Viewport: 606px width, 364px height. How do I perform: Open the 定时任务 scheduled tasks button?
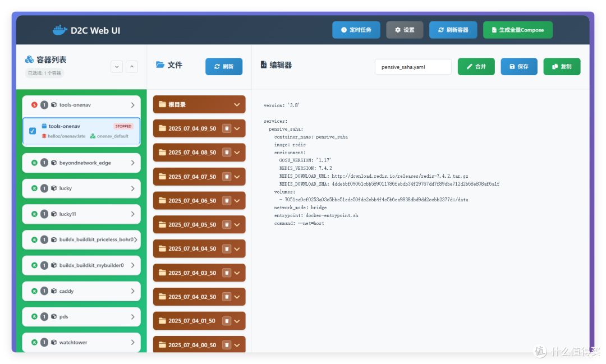click(356, 30)
